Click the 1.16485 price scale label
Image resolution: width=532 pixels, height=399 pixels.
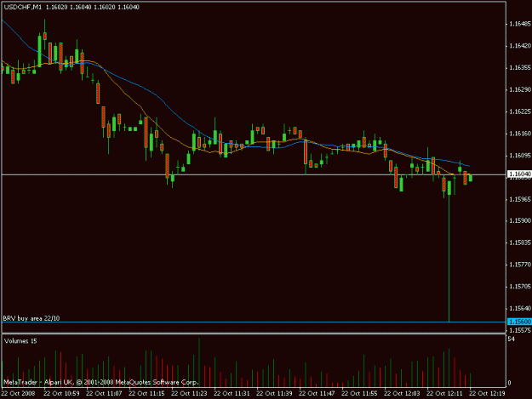(x=520, y=24)
